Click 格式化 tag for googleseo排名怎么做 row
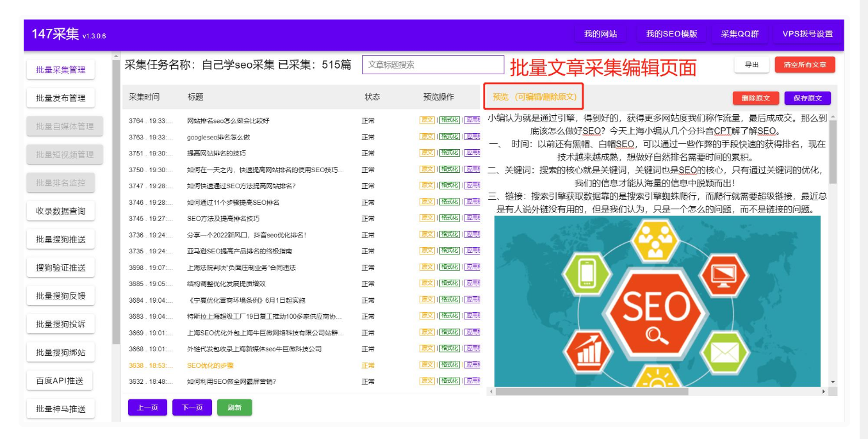 point(449,137)
